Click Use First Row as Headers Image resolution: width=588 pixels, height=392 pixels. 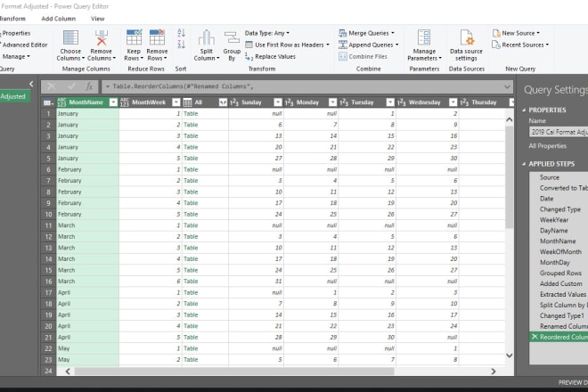click(287, 45)
